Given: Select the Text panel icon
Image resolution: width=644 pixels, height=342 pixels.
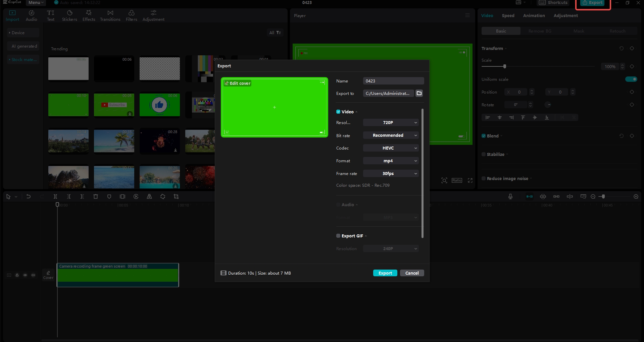Looking at the screenshot, I should coord(51,15).
